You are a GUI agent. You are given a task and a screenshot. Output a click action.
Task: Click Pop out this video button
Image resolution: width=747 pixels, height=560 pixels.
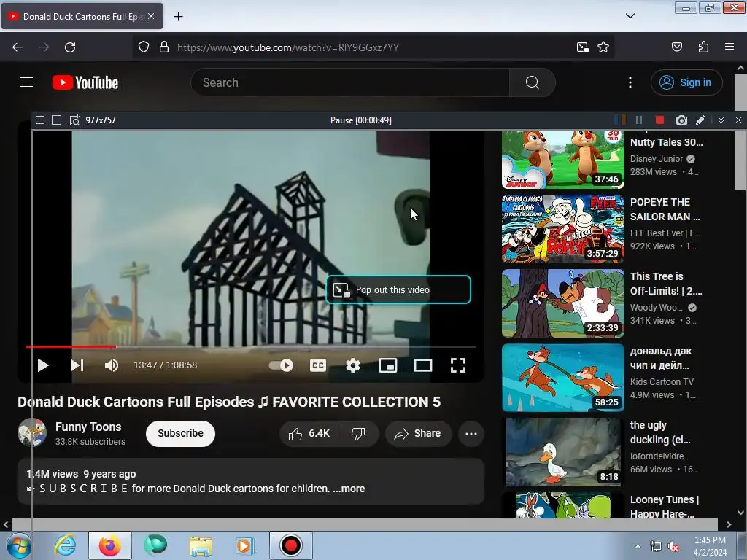coord(398,289)
